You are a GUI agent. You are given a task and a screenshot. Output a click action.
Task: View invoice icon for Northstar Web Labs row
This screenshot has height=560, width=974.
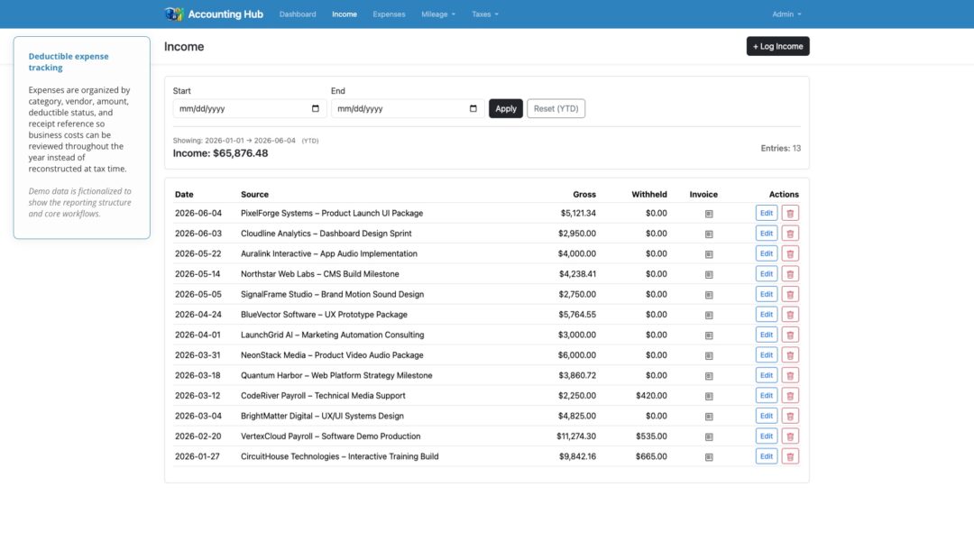click(x=709, y=274)
